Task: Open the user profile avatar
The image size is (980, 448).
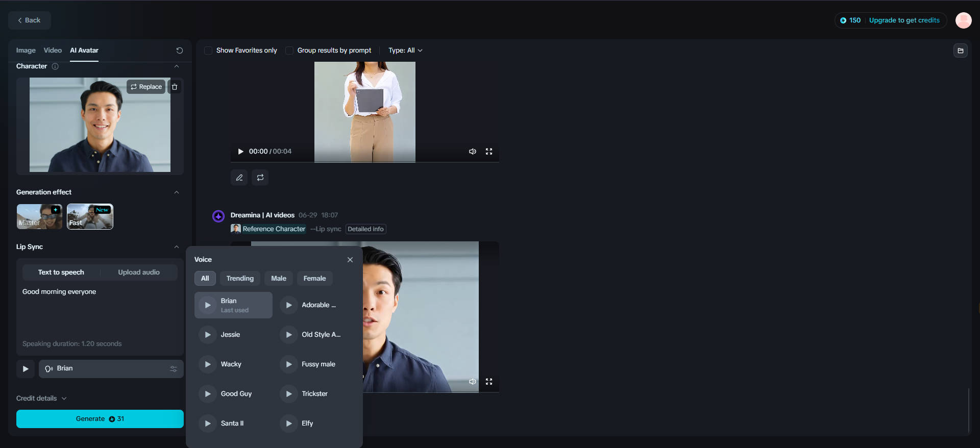Action: (964, 20)
